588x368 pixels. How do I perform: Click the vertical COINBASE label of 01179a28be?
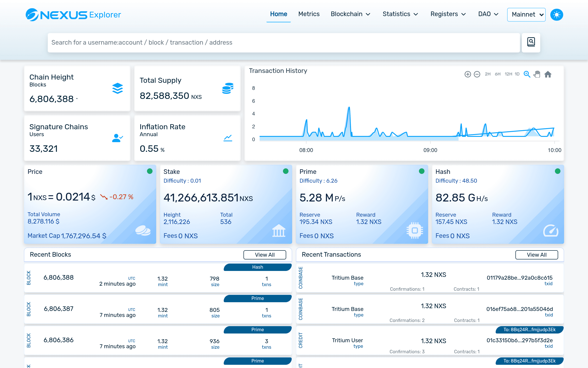pos(301,278)
